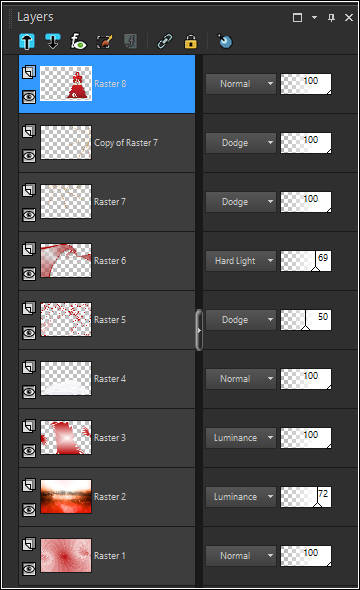Click the blue highlight-on-top icon
Image resolution: width=360 pixels, height=590 pixels.
pyautogui.click(x=225, y=41)
